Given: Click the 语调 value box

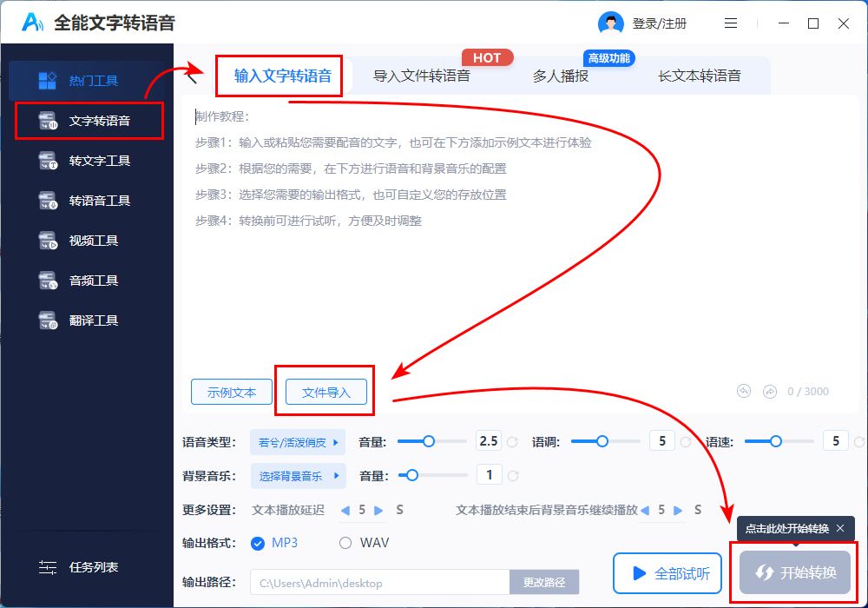Looking at the screenshot, I should pyautogui.click(x=662, y=441).
